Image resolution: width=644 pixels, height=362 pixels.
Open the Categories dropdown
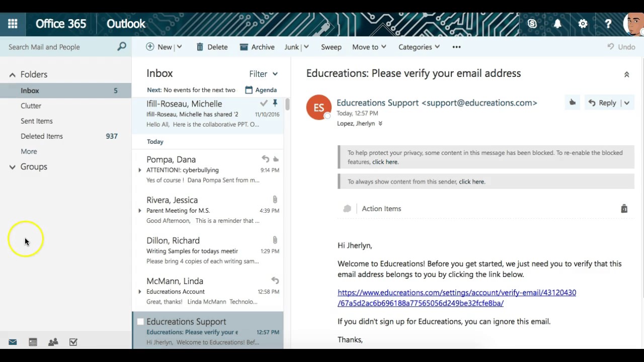pos(419,47)
